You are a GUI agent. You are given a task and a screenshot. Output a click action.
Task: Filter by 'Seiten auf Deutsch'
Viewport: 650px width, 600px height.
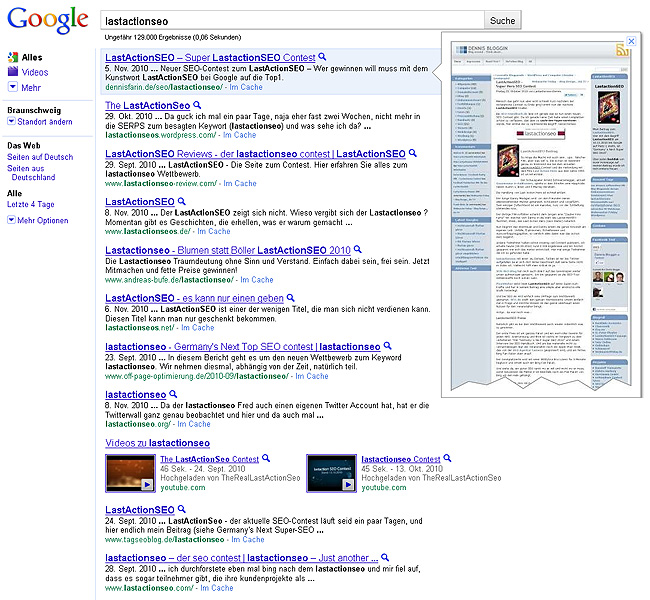coord(40,157)
